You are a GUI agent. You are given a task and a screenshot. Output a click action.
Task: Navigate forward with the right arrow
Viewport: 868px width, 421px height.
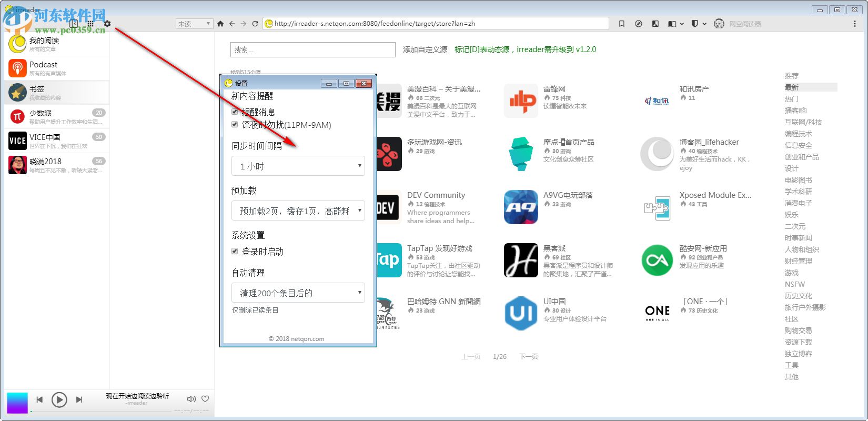pos(244,24)
